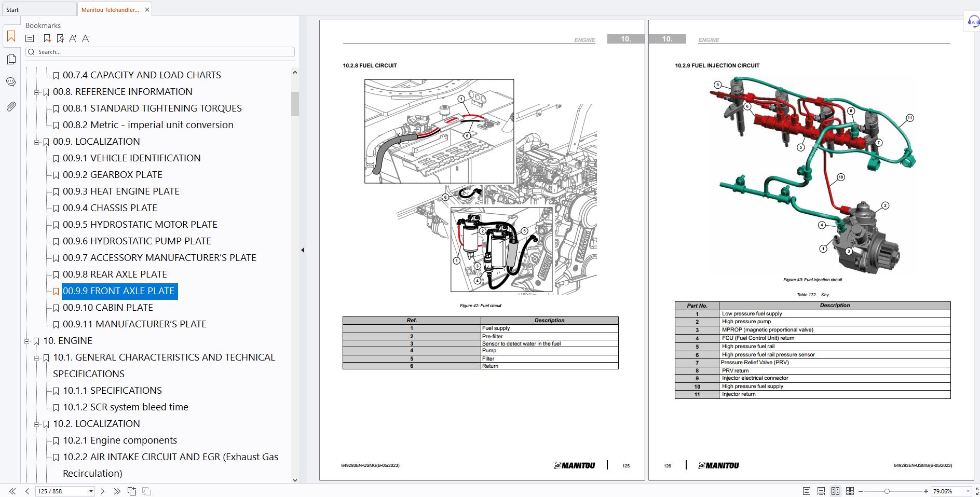Click the zoom slider handle
The height and width of the screenshot is (497, 980).
tap(887, 491)
